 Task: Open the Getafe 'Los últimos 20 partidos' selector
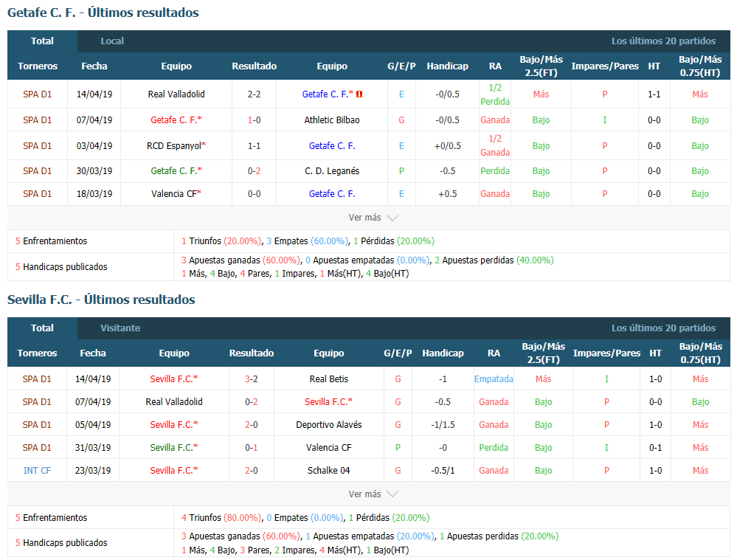coord(663,41)
